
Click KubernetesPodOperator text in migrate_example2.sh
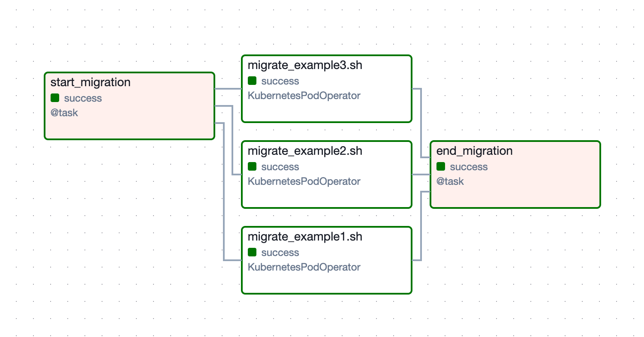[304, 181]
